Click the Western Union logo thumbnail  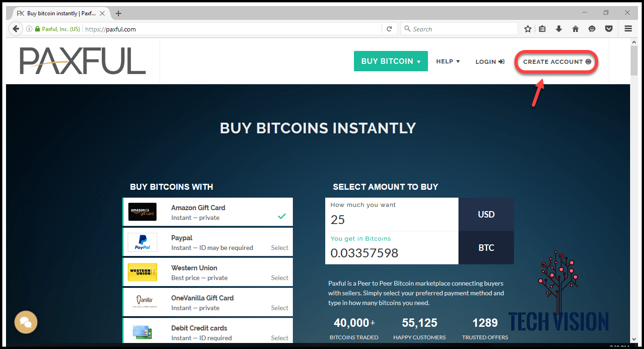click(142, 272)
